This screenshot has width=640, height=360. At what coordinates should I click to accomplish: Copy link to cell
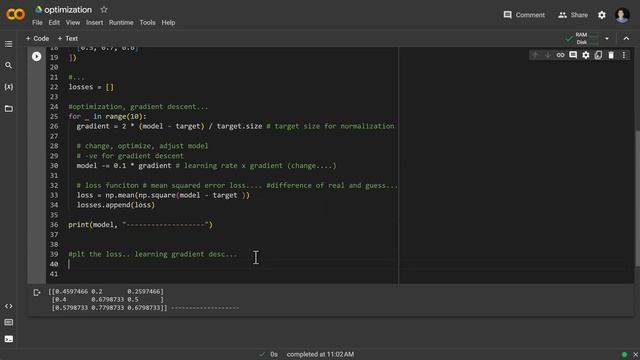pos(560,55)
